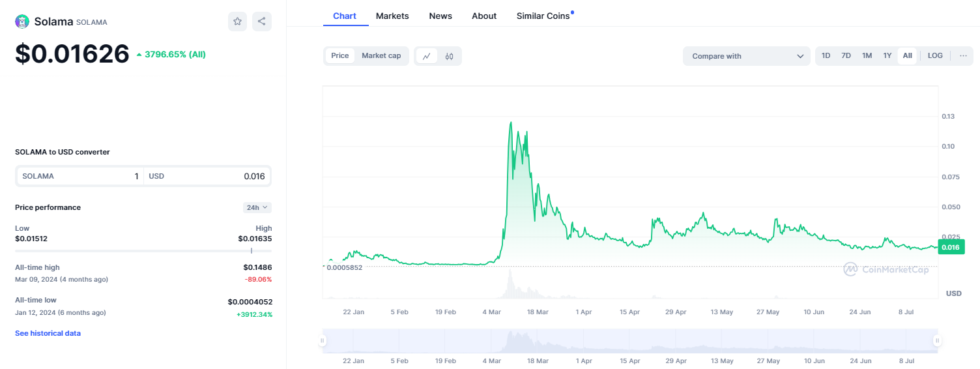
Task: Select the 1Y time range
Action: click(887, 56)
